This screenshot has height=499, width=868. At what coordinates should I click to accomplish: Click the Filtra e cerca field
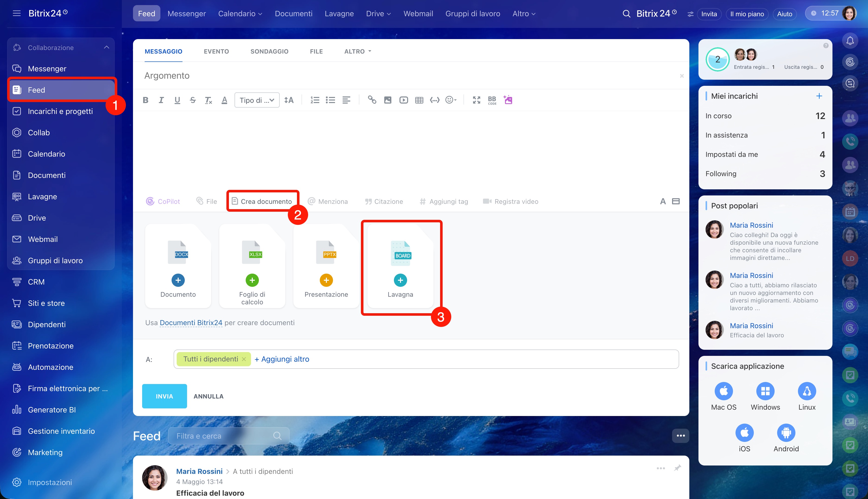[229, 436]
